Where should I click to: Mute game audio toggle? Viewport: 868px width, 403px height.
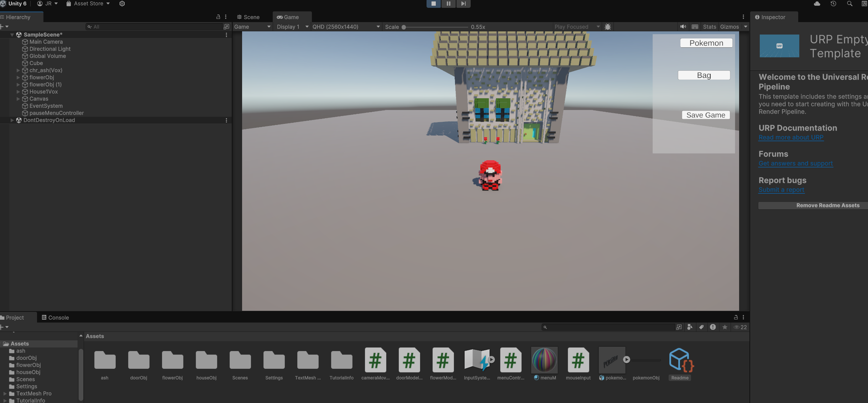click(683, 27)
